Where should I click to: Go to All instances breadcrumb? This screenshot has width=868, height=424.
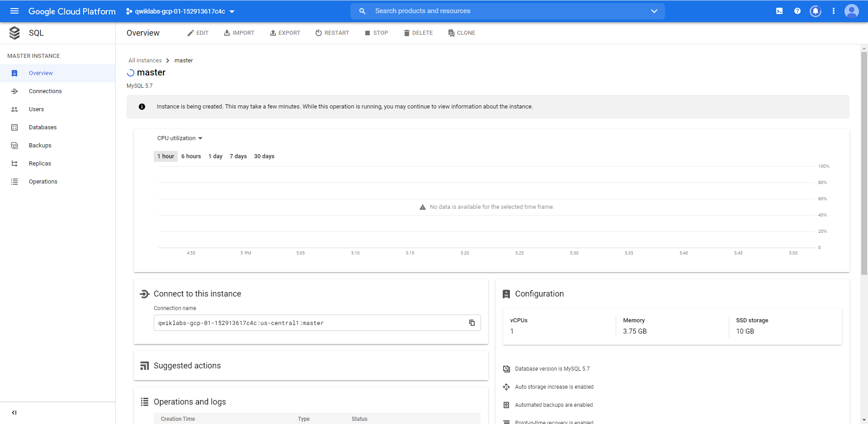145,61
